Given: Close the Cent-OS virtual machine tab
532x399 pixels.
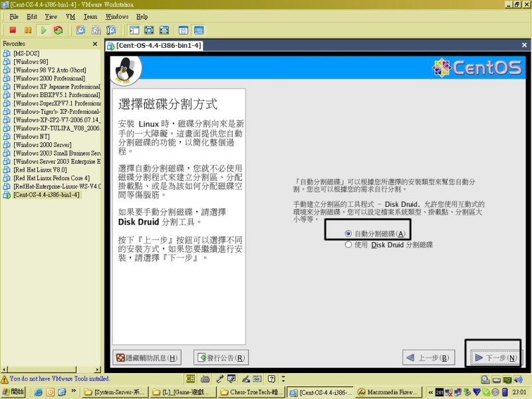Looking at the screenshot, I should coord(524,45).
